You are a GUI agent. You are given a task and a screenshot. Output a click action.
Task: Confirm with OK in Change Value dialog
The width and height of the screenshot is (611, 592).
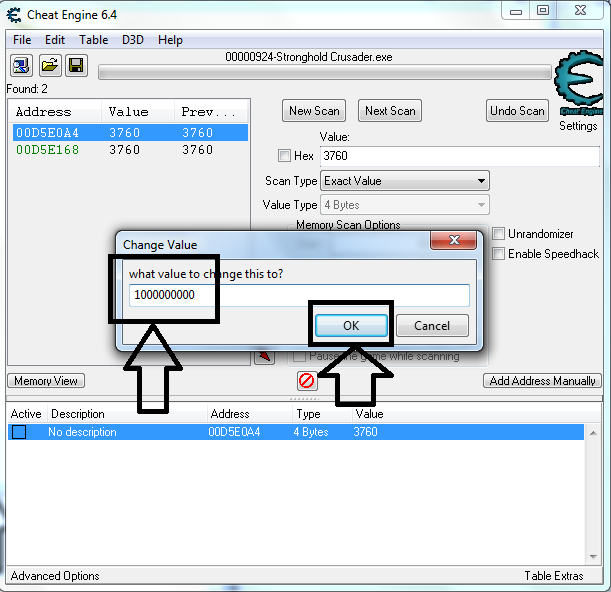pos(351,325)
